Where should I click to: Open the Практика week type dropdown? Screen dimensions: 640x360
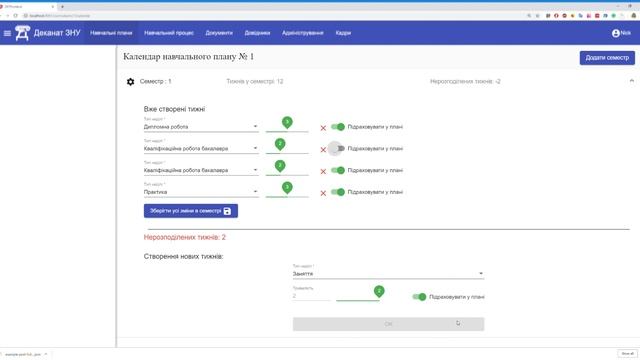pyautogui.click(x=201, y=192)
